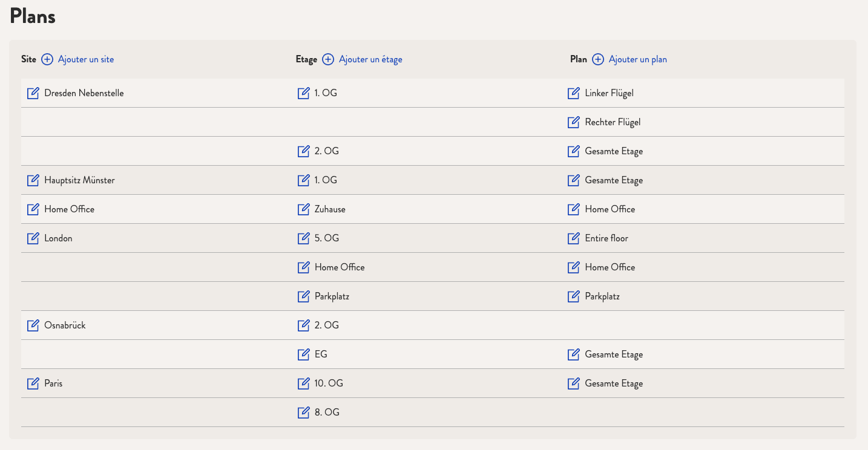The width and height of the screenshot is (868, 450).
Task: Edit plan Gesamte Etage in 10. OG row
Action: click(574, 383)
